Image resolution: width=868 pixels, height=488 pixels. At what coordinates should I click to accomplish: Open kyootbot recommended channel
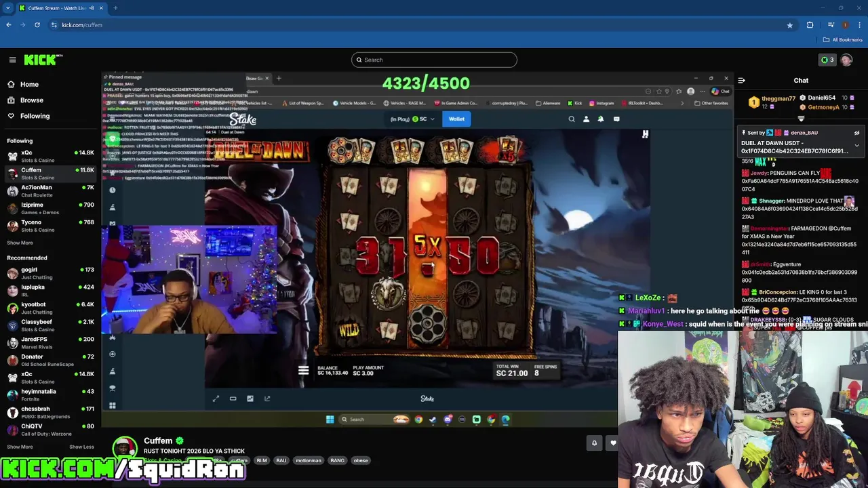pos(51,308)
